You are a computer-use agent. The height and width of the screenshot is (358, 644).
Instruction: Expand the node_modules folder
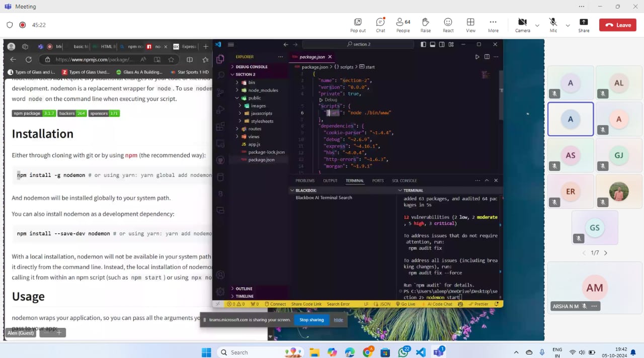(259, 91)
